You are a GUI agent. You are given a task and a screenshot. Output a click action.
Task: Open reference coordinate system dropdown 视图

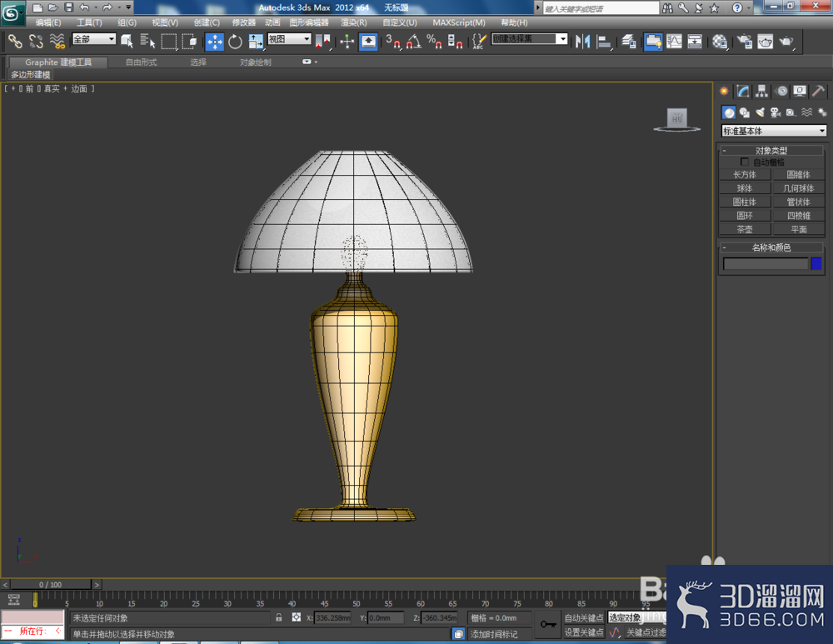tap(289, 39)
